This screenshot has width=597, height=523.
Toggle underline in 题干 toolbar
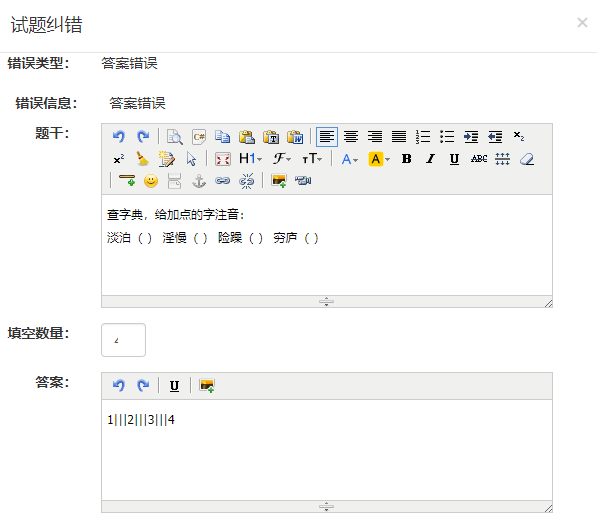point(454,159)
